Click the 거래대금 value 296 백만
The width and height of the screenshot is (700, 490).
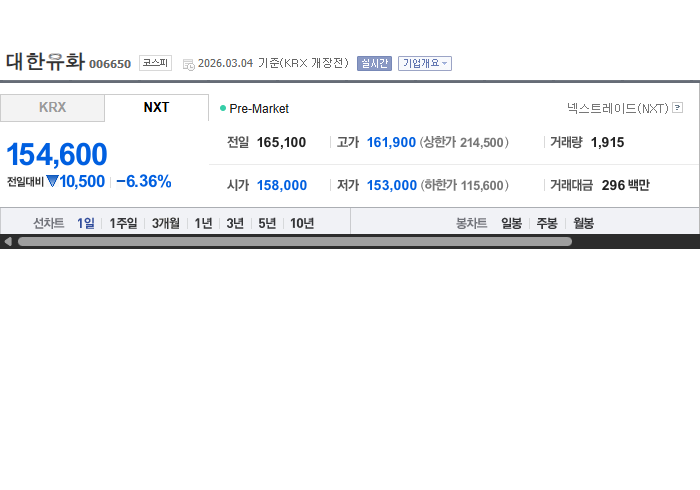625,185
